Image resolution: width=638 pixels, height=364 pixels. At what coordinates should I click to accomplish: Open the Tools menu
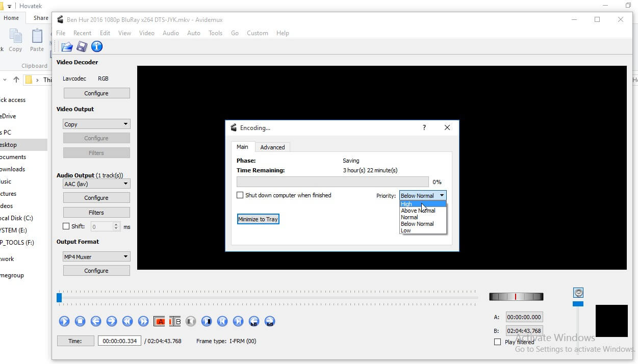[215, 33]
